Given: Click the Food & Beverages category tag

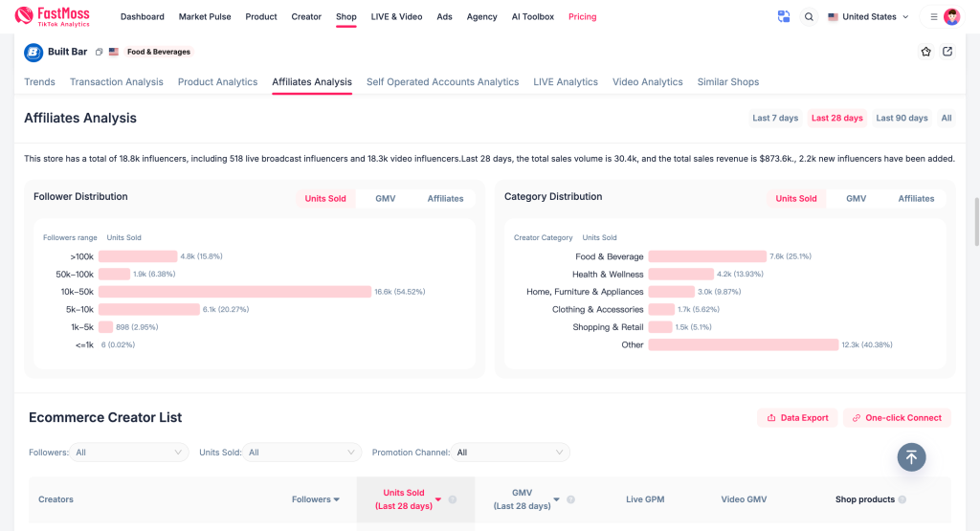Looking at the screenshot, I should point(159,52).
